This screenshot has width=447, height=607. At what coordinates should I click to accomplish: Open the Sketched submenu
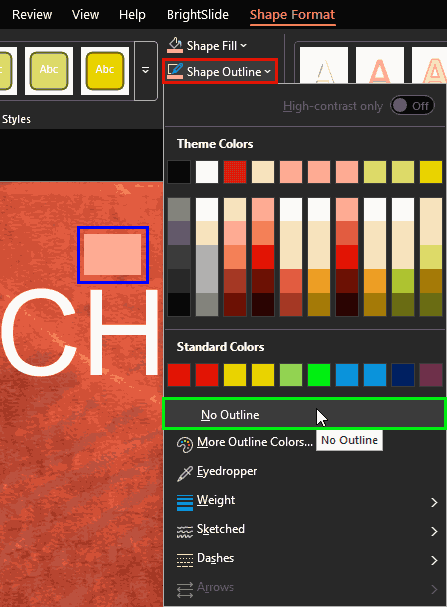pyautogui.click(x=305, y=530)
